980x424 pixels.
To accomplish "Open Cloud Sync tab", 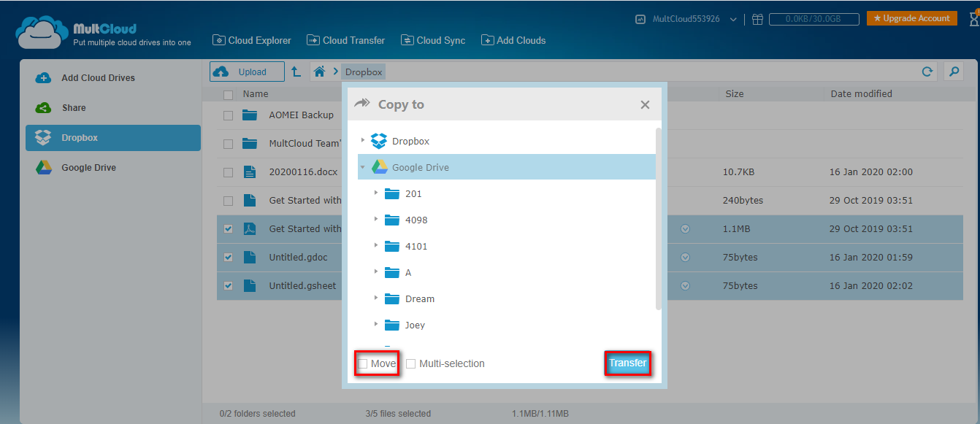I will (x=433, y=40).
